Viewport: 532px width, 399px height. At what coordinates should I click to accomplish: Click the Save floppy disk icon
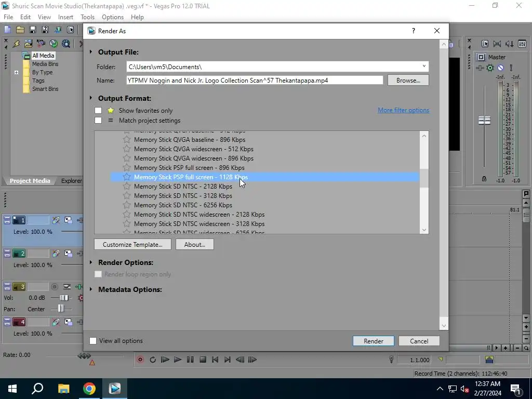(33, 30)
